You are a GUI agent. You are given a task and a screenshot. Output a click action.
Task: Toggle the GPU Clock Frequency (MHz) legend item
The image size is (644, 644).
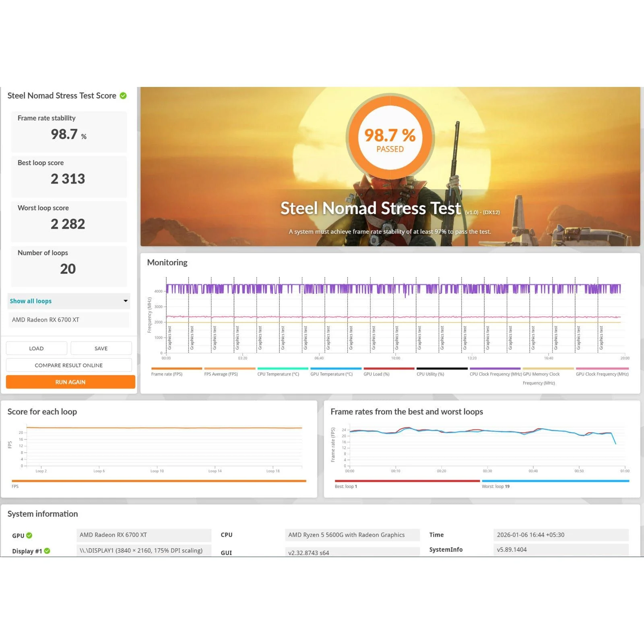pos(602,372)
